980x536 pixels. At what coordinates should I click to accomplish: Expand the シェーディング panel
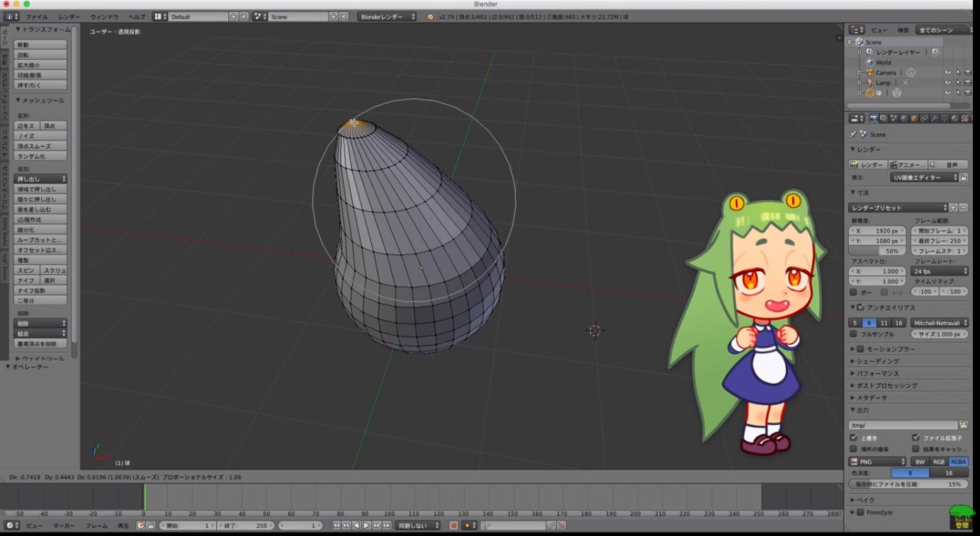[x=877, y=361]
